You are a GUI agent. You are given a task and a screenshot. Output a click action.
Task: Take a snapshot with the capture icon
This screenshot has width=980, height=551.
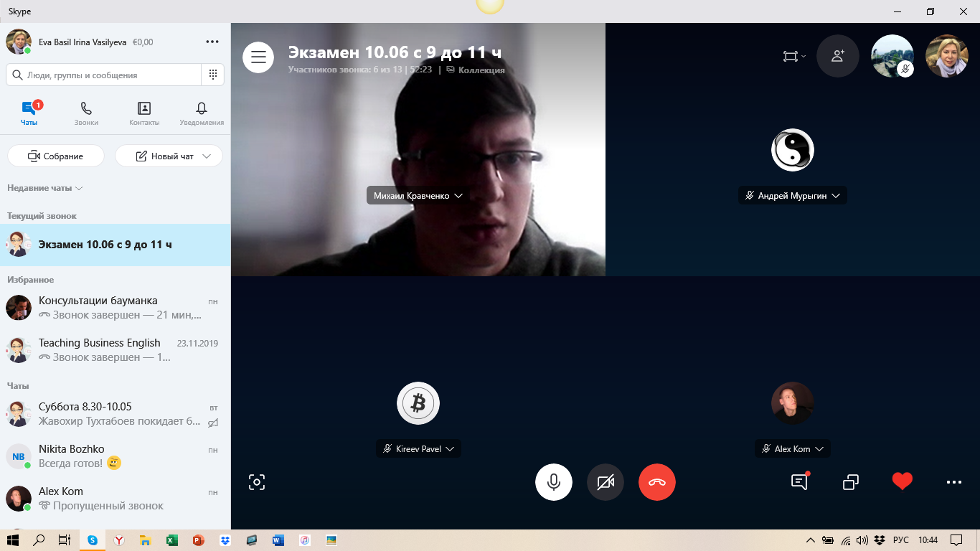pos(257,482)
